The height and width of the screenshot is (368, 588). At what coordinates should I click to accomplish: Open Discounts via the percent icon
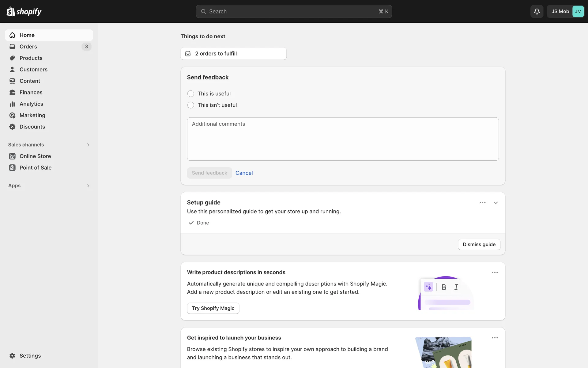click(x=12, y=127)
